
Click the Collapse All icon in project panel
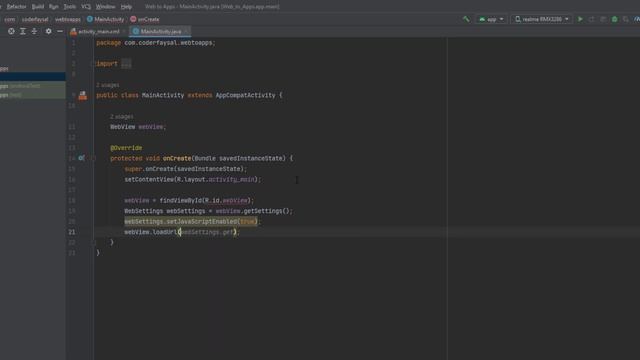pyautogui.click(x=34, y=31)
